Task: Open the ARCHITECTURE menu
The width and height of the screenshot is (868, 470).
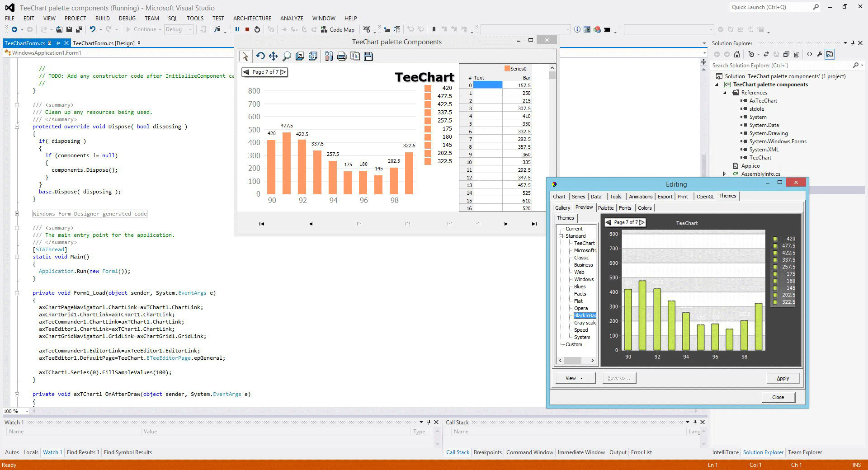Action: point(252,18)
